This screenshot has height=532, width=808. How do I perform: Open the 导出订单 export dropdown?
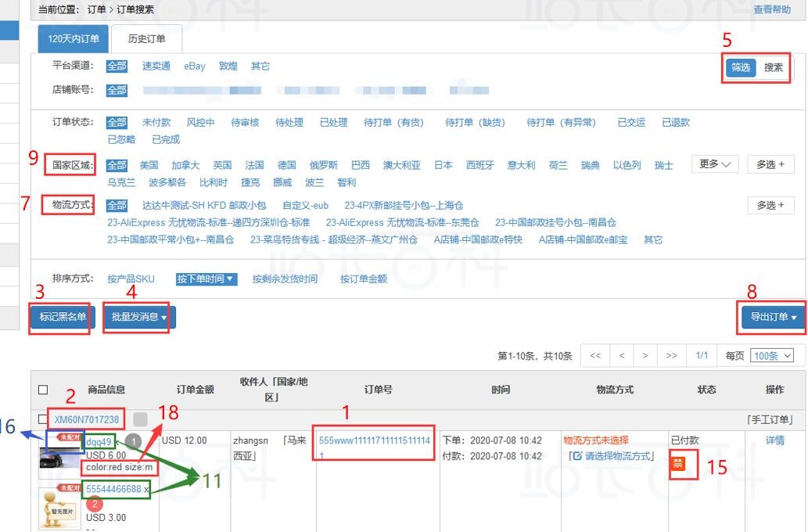point(773,318)
